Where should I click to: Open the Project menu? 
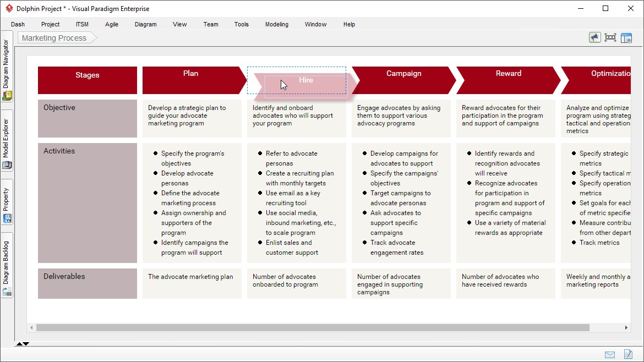click(x=50, y=24)
